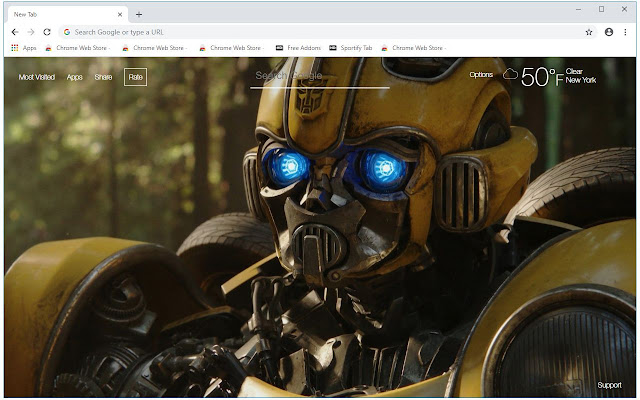
Task: Open the Free Addons bookmark
Action: pyautogui.click(x=298, y=48)
